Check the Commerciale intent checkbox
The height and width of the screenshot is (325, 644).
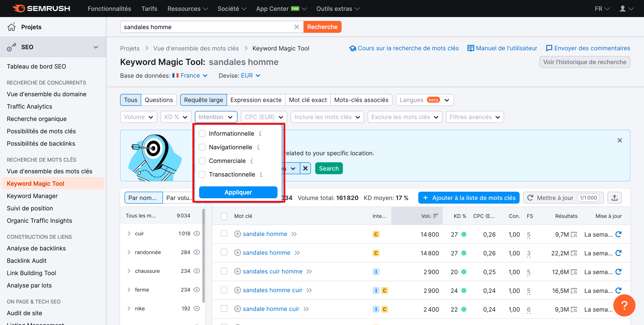tap(202, 161)
